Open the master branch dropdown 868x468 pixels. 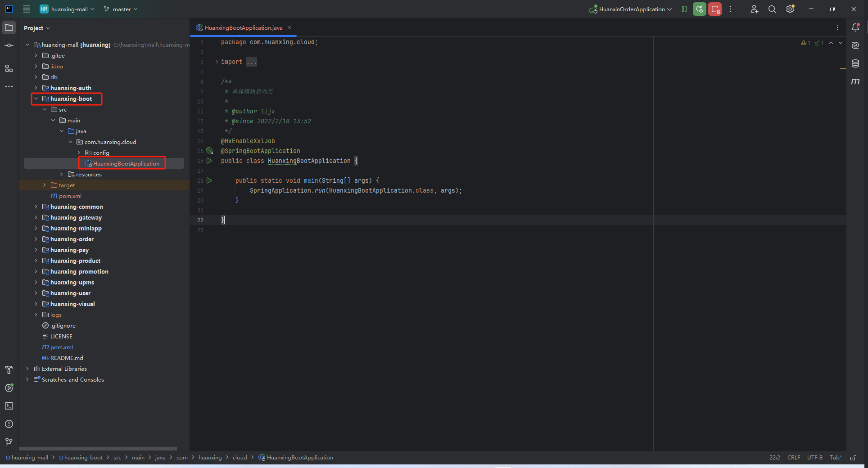[121, 9]
